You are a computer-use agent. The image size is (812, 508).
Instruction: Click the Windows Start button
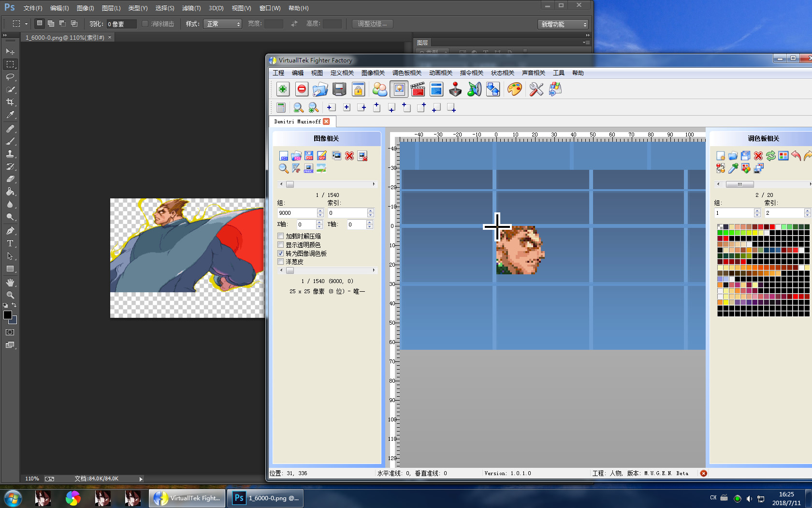point(13,498)
